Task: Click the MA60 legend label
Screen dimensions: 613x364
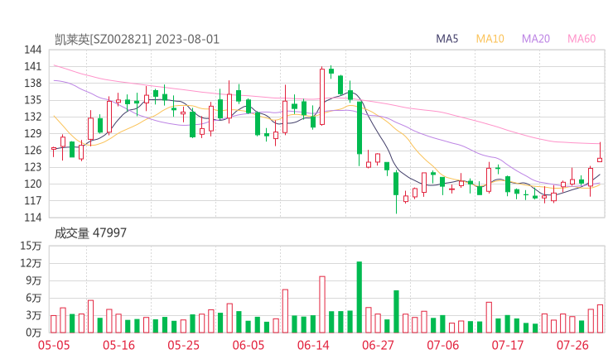Action: click(582, 39)
